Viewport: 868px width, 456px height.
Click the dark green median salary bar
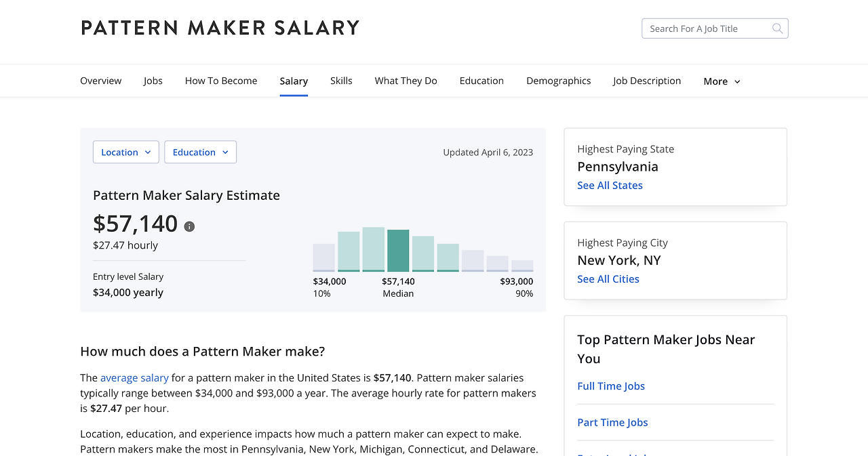[398, 250]
